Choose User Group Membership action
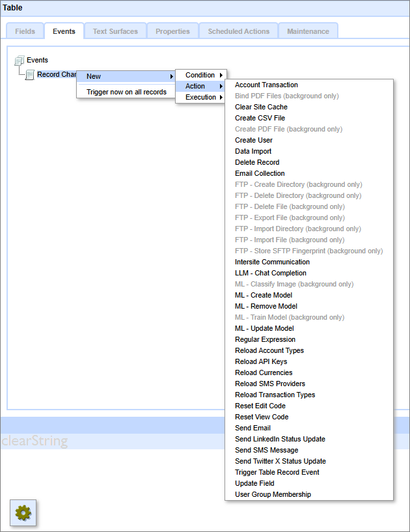This screenshot has height=532, width=410. [x=273, y=494]
